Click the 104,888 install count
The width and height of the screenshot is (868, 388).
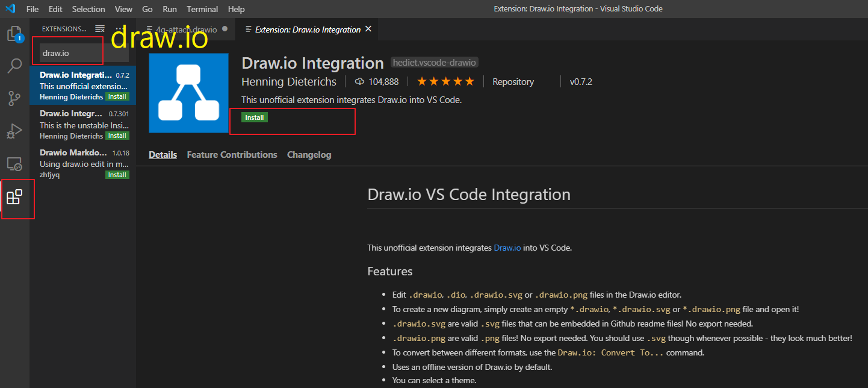point(383,81)
